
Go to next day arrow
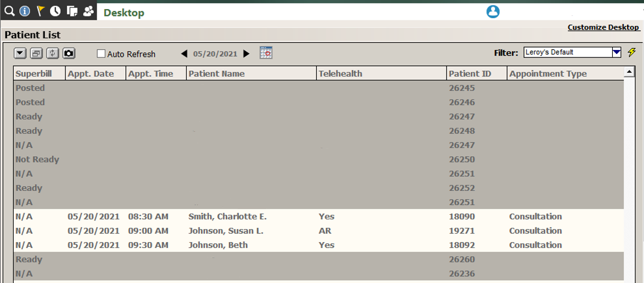point(246,54)
